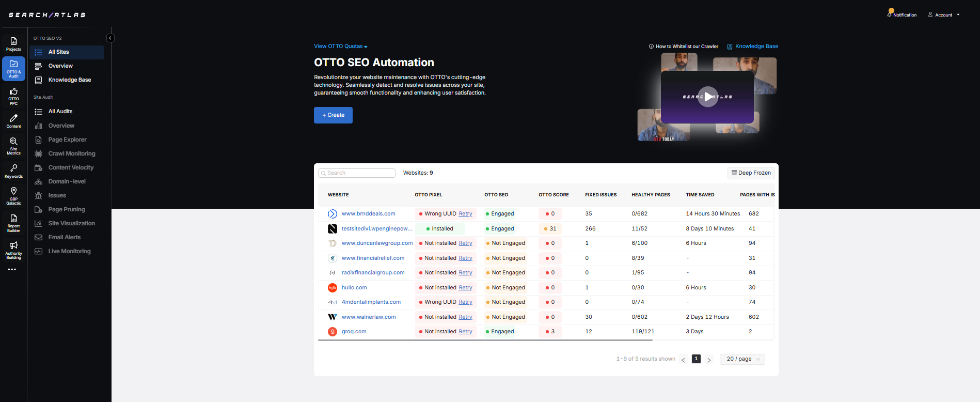The image size is (980, 402).
Task: Open the top-right Knowledge Base link
Action: tap(752, 47)
